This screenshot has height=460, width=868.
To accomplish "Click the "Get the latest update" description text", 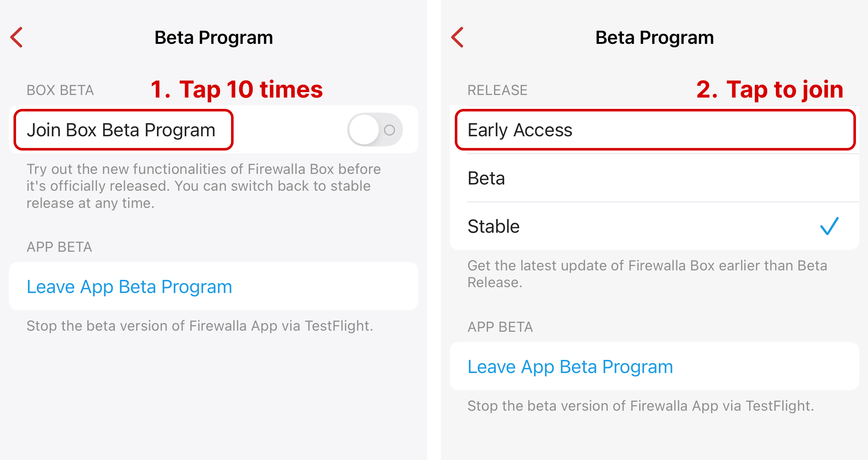I will 647,274.
